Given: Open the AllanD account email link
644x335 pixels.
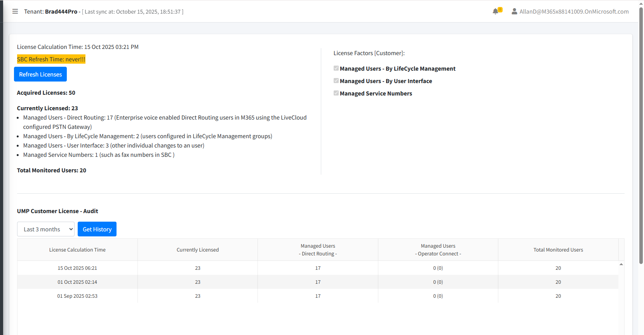Looking at the screenshot, I should pos(574,12).
